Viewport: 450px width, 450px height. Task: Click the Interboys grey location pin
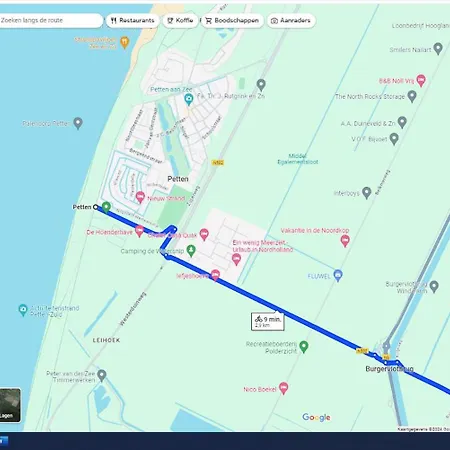pos(366,193)
